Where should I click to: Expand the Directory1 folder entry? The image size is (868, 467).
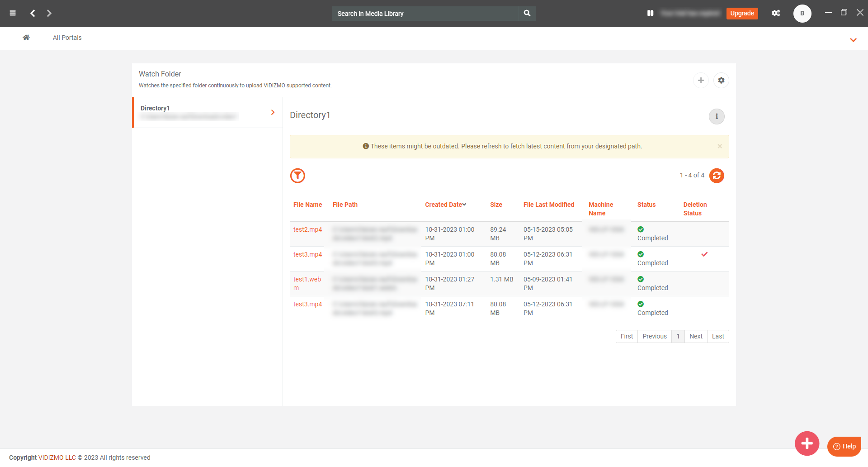tap(273, 112)
